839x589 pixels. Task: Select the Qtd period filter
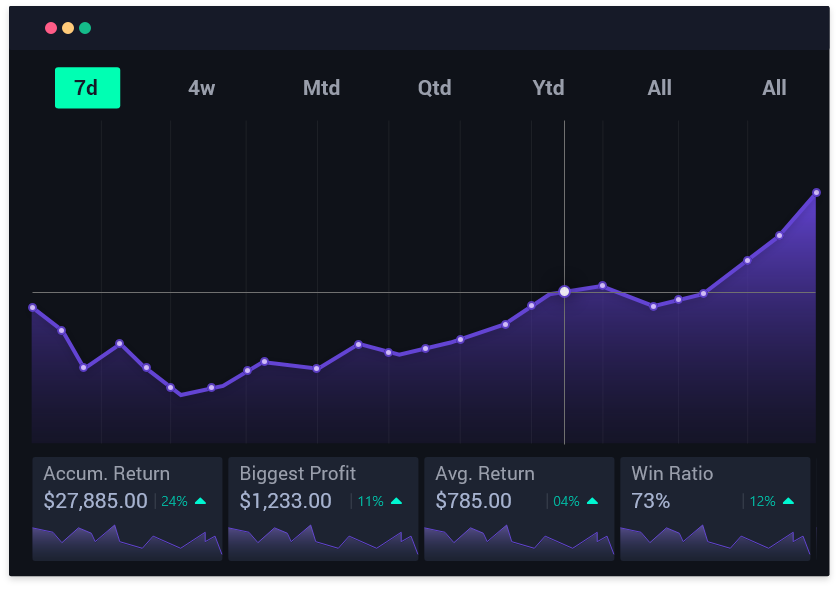pos(434,88)
